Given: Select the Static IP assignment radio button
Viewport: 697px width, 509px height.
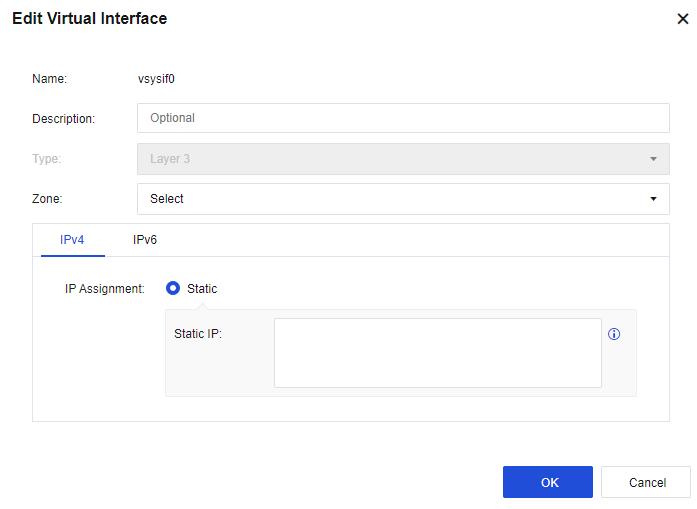Looking at the screenshot, I should pyautogui.click(x=173, y=288).
